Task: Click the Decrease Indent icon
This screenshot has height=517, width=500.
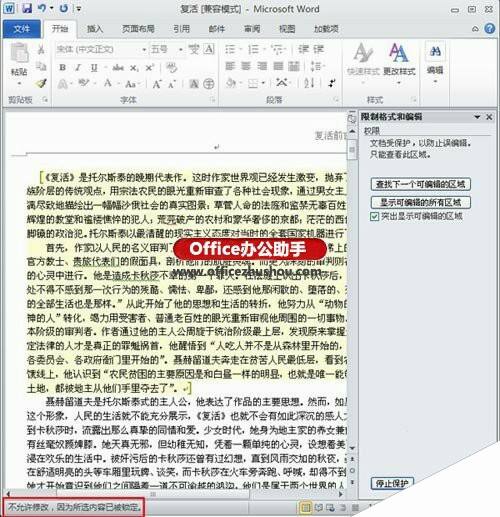Action: tap(303, 50)
